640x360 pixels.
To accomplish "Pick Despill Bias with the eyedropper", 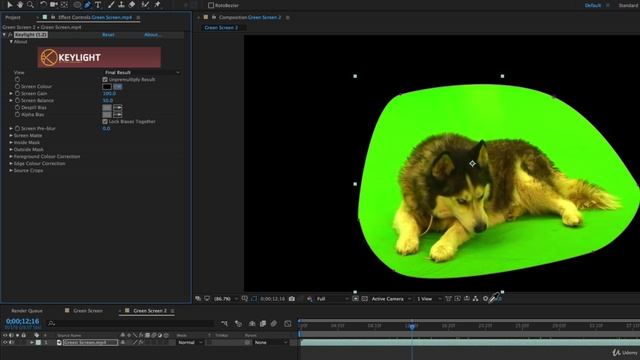I will coord(118,108).
